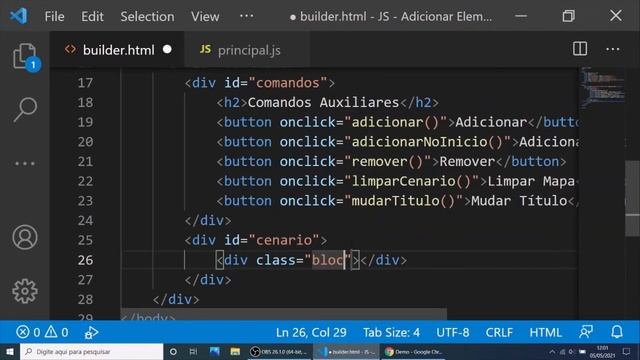Viewport: 640px width, 360px height.
Task: Go to line via Ln 26, Col 29
Action: [311, 332]
